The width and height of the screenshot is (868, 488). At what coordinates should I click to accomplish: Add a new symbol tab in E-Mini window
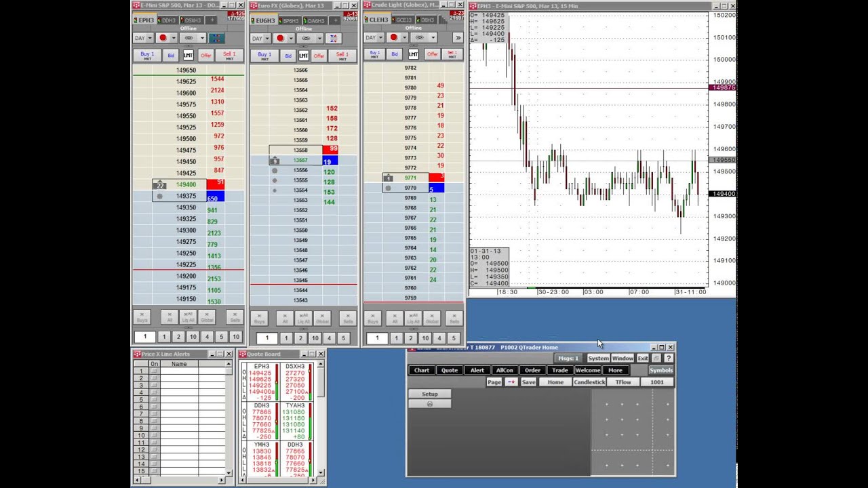tap(212, 20)
